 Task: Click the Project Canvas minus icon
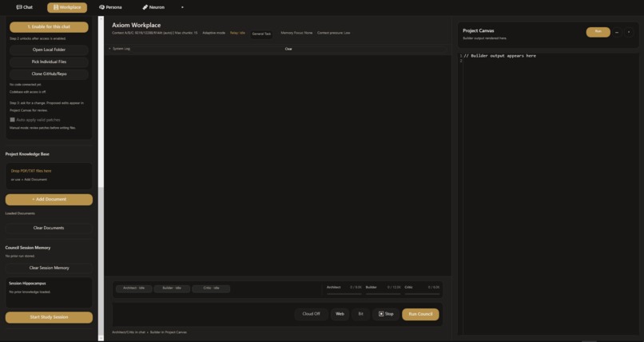click(x=617, y=33)
